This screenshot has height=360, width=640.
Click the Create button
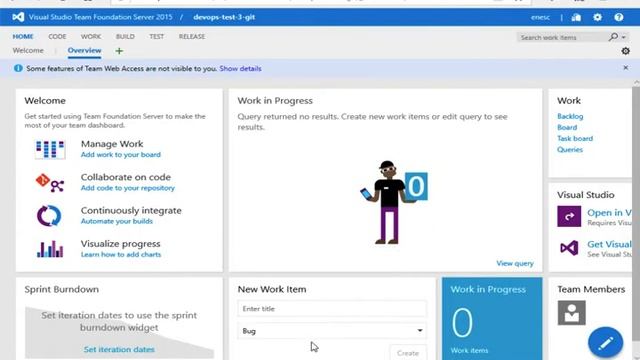(x=408, y=353)
